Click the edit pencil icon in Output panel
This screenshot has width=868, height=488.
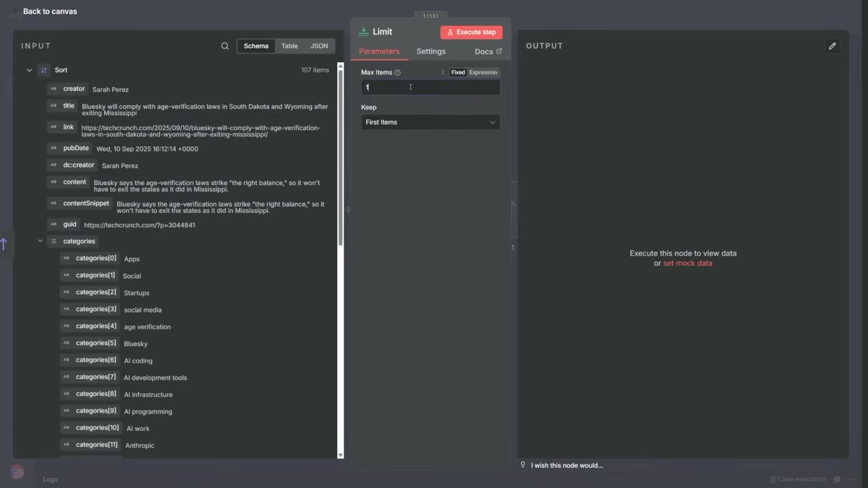point(832,46)
